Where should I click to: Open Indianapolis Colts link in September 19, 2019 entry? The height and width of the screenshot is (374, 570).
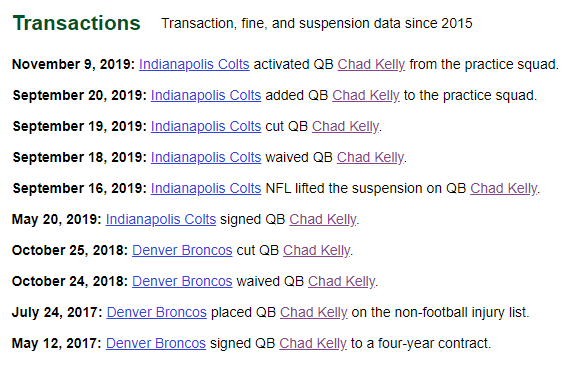206,126
